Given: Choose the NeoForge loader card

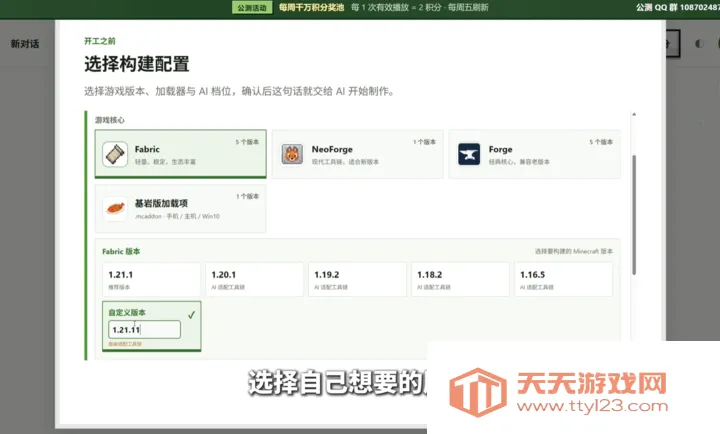Looking at the screenshot, I should click(x=357, y=154).
